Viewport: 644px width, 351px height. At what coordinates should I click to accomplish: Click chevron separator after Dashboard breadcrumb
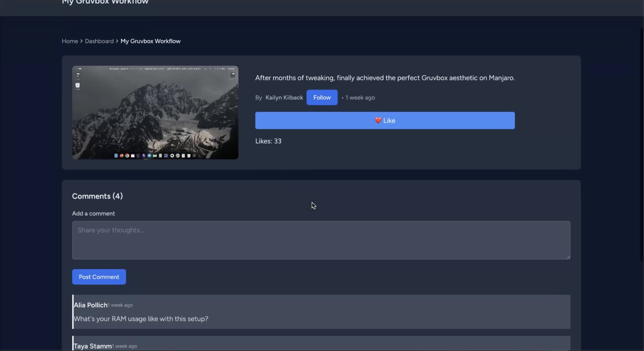[x=117, y=41]
